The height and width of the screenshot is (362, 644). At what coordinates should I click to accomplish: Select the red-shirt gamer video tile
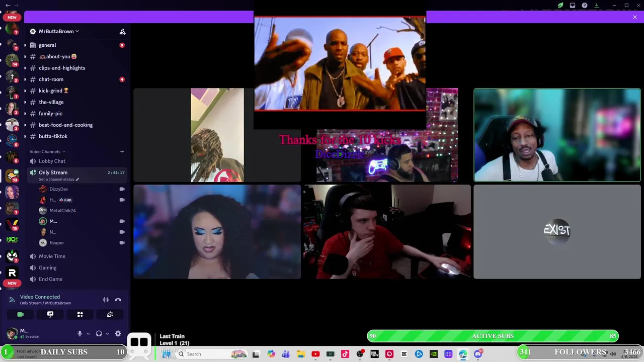[387, 232]
